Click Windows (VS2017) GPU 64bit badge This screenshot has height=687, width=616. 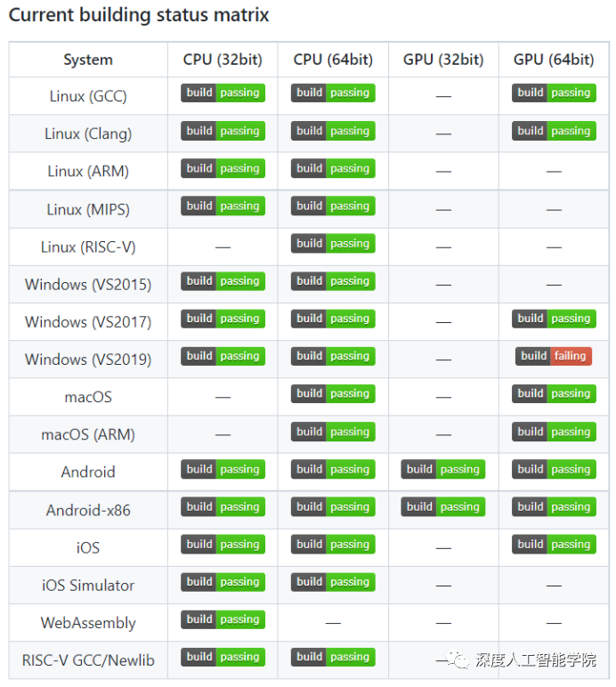pos(554,319)
